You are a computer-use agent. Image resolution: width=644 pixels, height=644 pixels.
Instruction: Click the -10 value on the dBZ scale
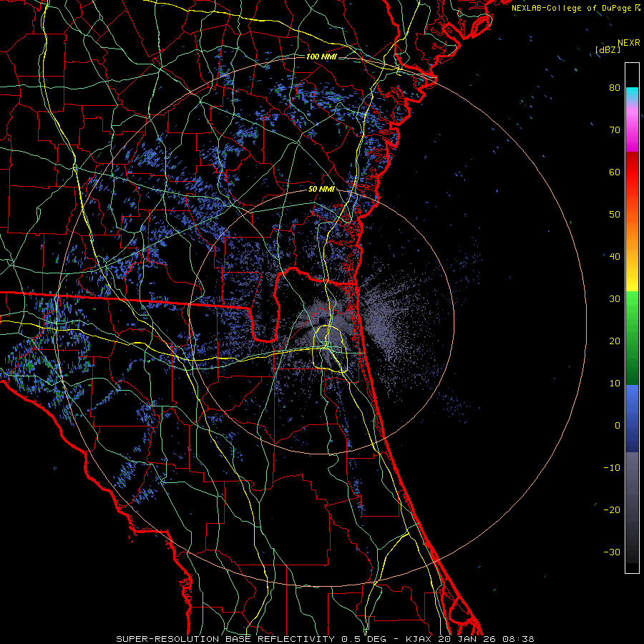coord(612,468)
